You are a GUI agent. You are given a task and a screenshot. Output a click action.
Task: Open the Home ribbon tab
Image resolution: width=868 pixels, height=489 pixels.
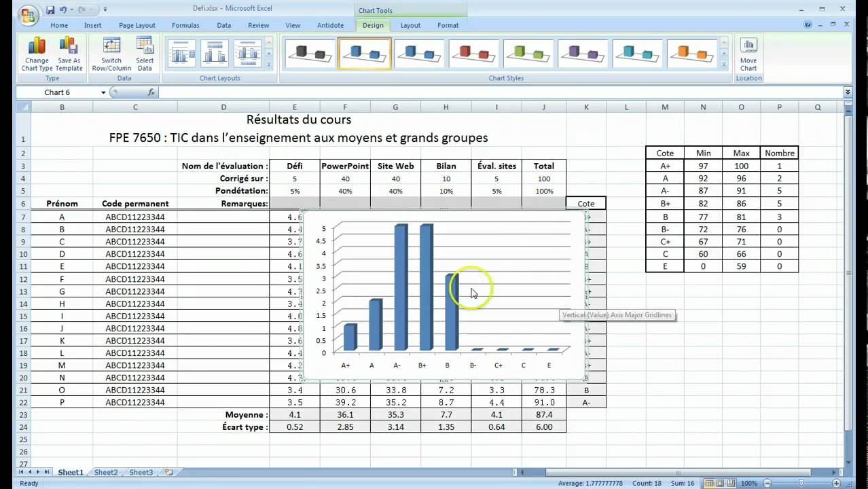(59, 25)
